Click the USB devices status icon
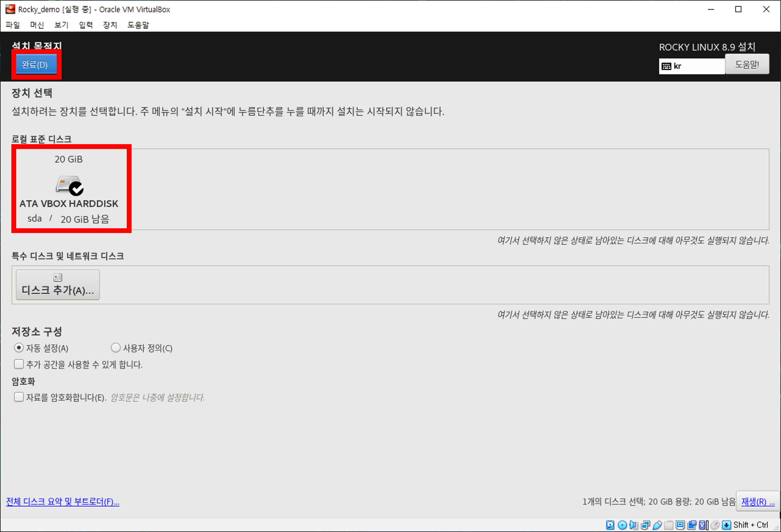Screen dimensions: 781x532 point(657,525)
